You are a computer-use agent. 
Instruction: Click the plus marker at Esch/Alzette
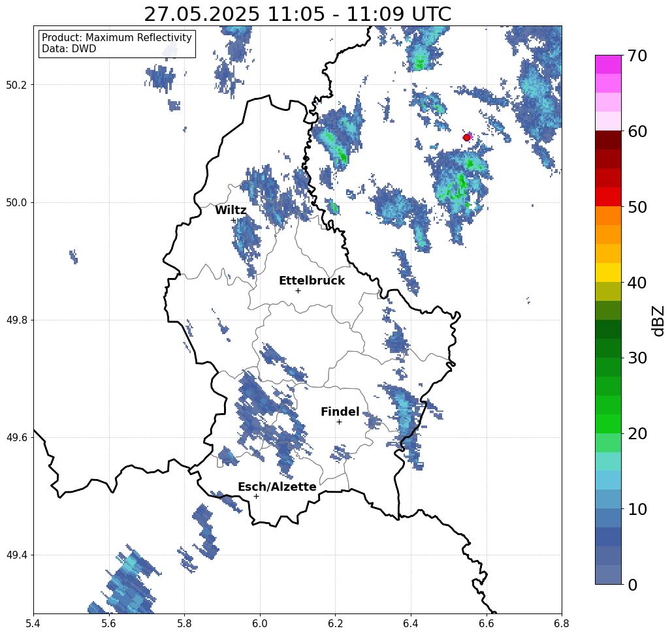click(x=256, y=496)
